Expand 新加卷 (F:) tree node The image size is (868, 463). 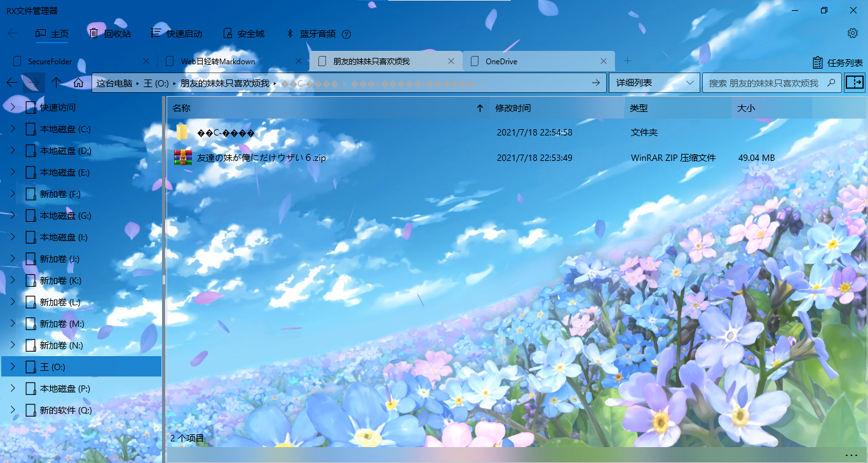pos(13,194)
